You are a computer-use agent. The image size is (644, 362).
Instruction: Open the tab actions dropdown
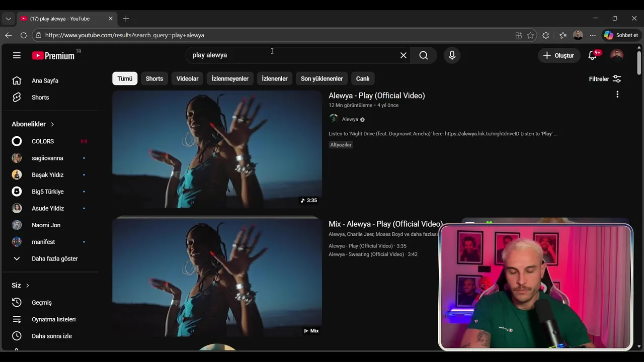[x=8, y=19]
